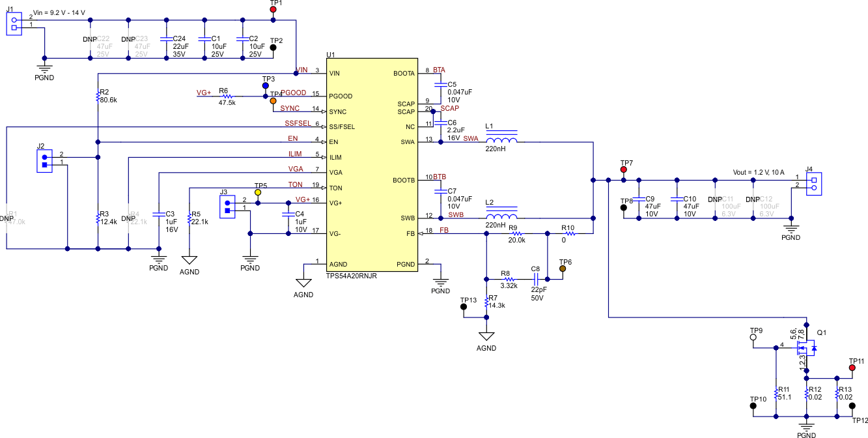Select the U1 TPS54A20RNJR IC symbol

[371, 163]
